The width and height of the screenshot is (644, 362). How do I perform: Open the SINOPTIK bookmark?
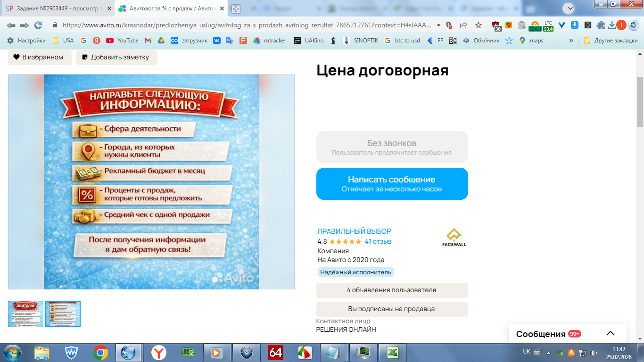click(x=361, y=41)
